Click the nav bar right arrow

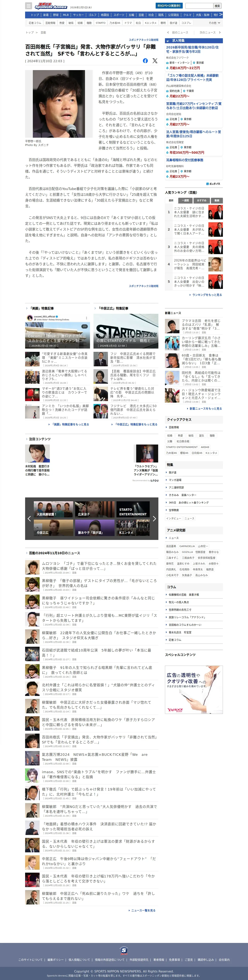(x=221, y=15)
